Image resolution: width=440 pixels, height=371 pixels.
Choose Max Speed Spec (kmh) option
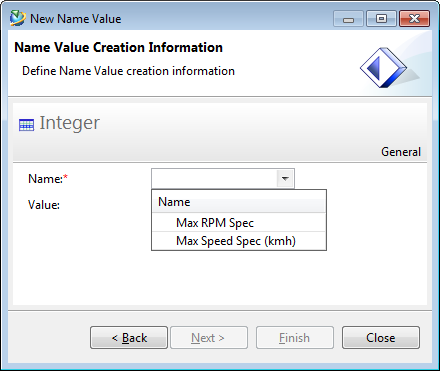click(239, 241)
